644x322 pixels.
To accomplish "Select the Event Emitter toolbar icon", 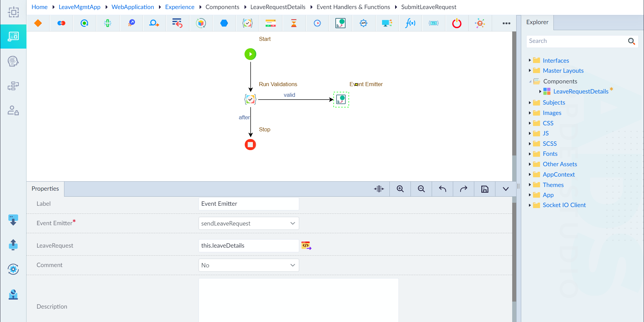I will pyautogui.click(x=340, y=23).
